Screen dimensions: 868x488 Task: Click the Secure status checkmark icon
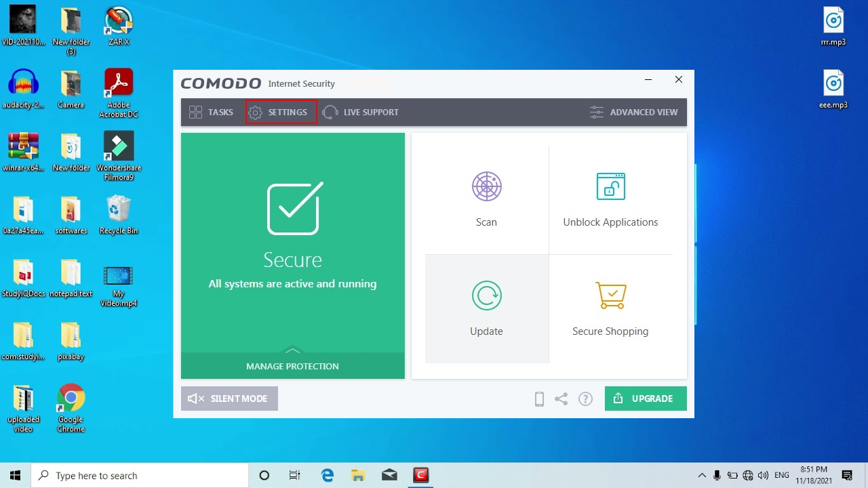point(295,208)
